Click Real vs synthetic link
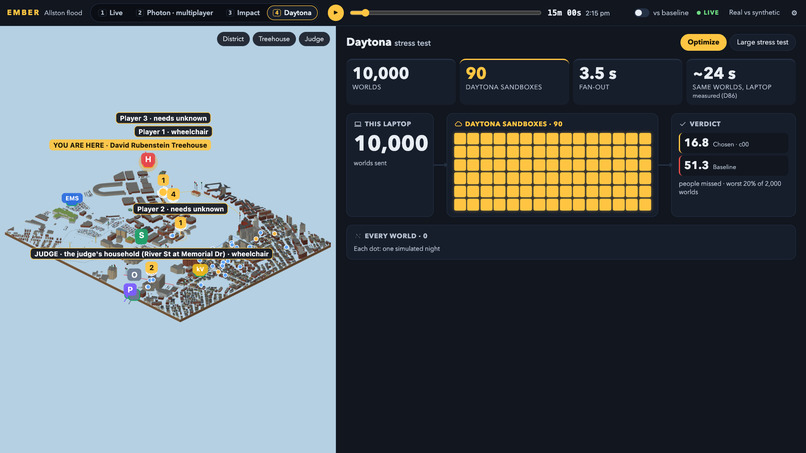Image resolution: width=806 pixels, height=453 pixels. pos(754,13)
